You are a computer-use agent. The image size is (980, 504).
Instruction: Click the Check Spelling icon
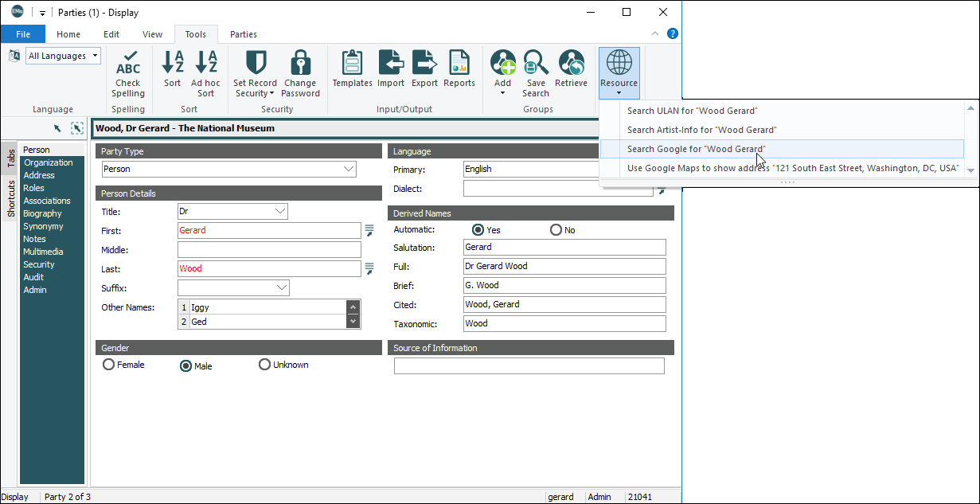127,64
